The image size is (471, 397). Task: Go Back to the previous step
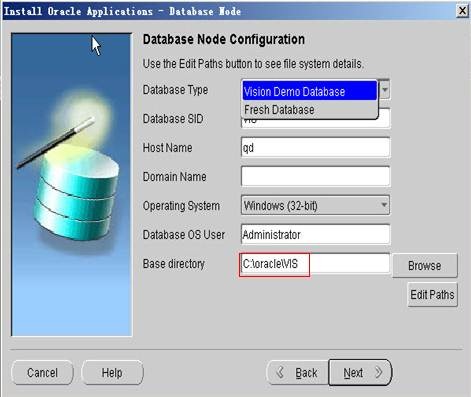[x=298, y=372]
